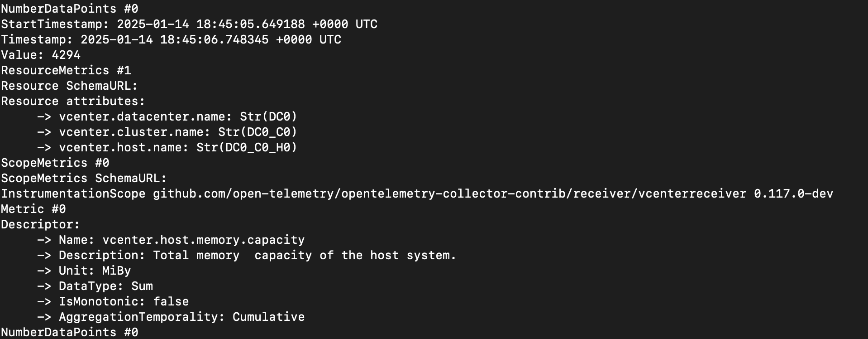Screen dimensions: 868x339
Task: Click the vcenter.cluster.name Str(DC0_C0) line
Action: [x=167, y=132]
